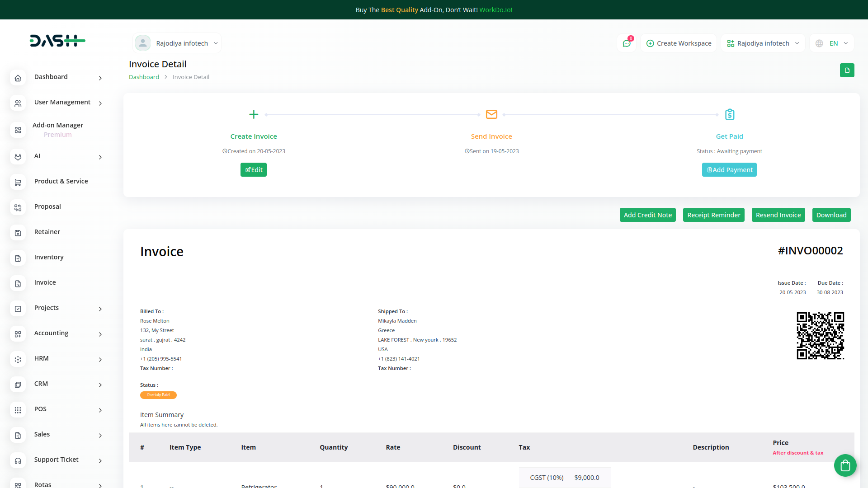Image resolution: width=868 pixels, height=488 pixels.
Task: Open the Rajodiya infotech workspace dropdown
Action: 763,43
